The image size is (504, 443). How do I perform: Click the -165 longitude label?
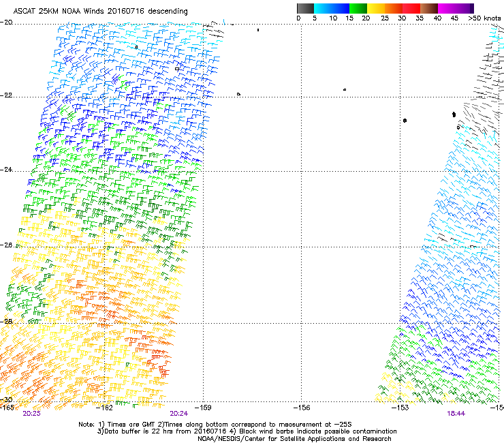coord(7,408)
